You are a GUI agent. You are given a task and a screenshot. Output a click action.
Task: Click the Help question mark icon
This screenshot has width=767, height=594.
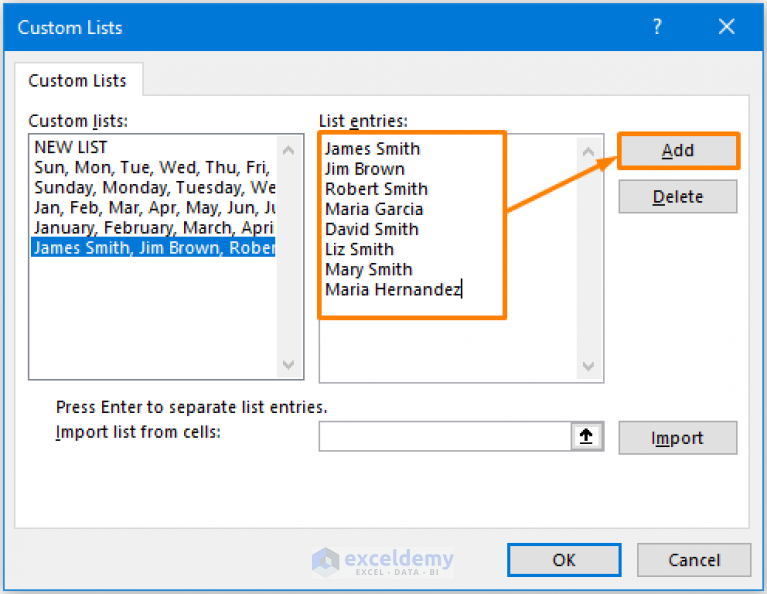(657, 26)
